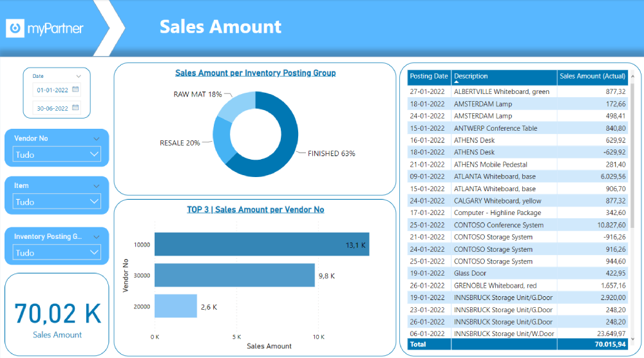The height and width of the screenshot is (358, 644).
Task: Collapse the Date slicer header chevron
Action: [x=79, y=76]
